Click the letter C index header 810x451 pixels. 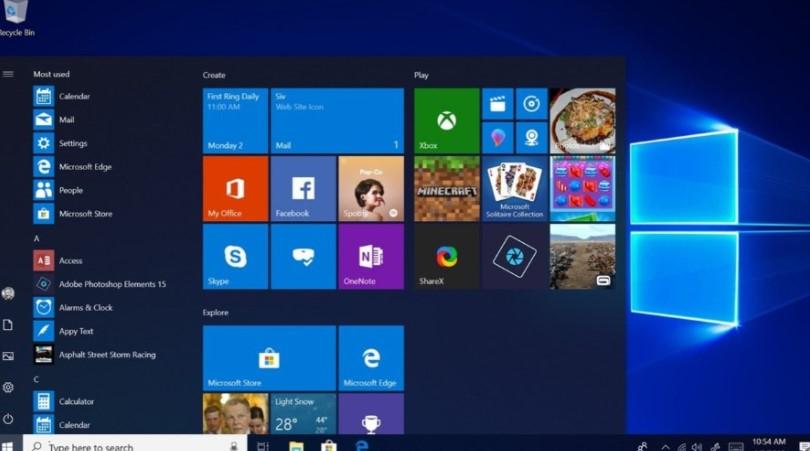point(36,379)
